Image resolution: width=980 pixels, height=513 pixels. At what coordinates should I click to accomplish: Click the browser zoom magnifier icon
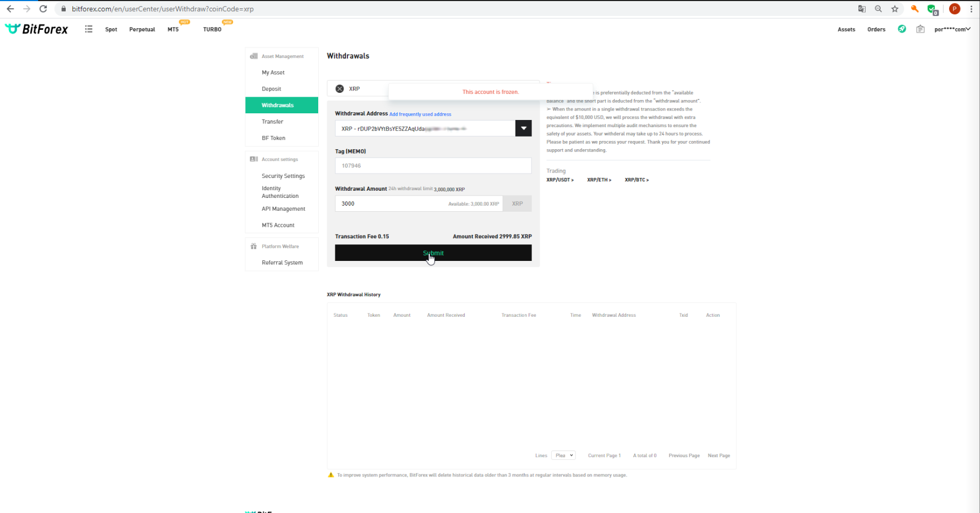coord(878,9)
